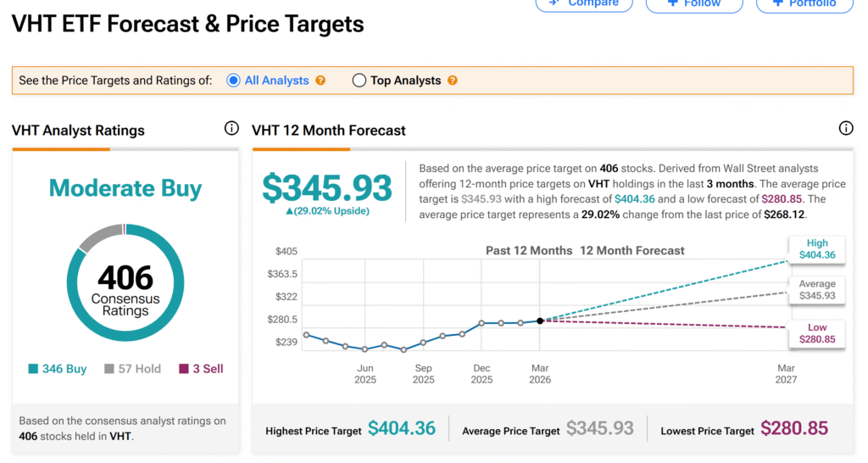
Task: Click the black Mar 2026 data point
Action: 540,321
